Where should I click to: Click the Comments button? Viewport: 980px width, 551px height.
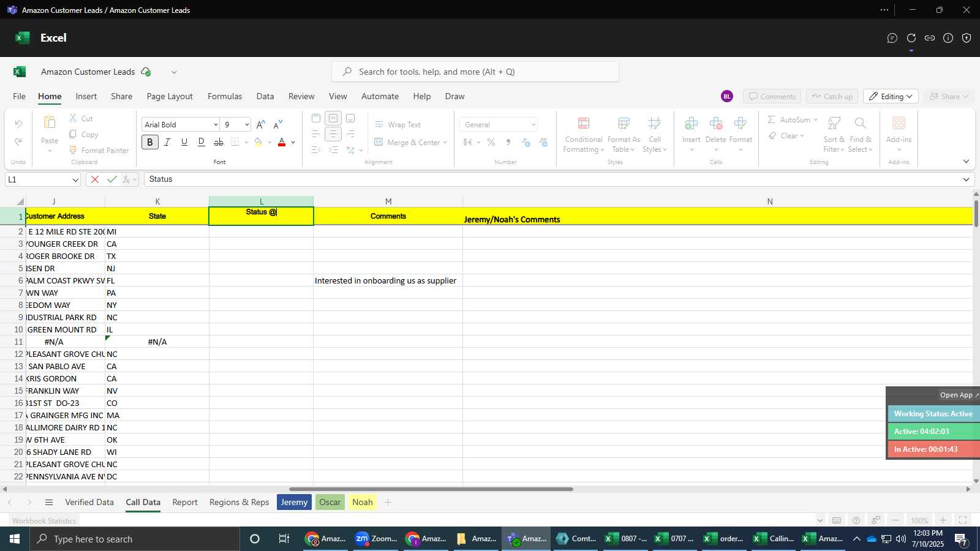pos(772,97)
